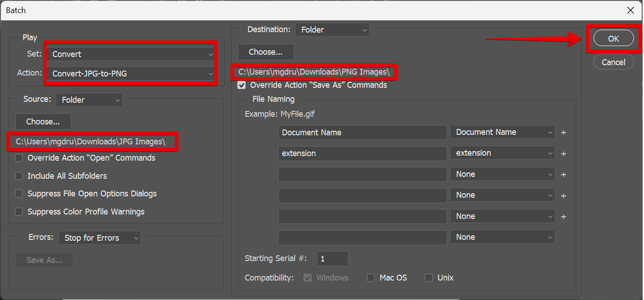Close the Batch dialog with X
The width and height of the screenshot is (644, 300).
click(x=630, y=10)
